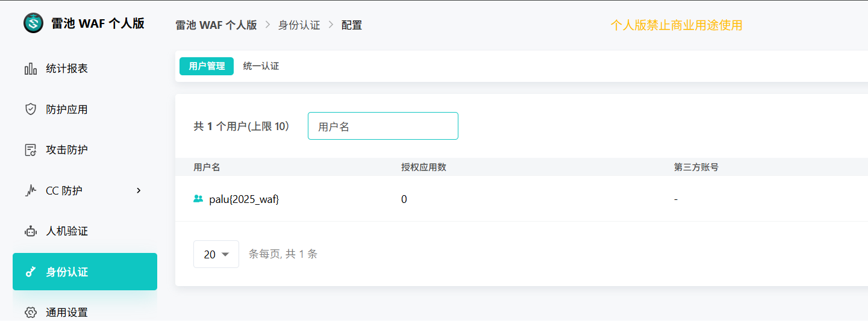Click the user group icon beside palu{2025_waf}

point(198,199)
